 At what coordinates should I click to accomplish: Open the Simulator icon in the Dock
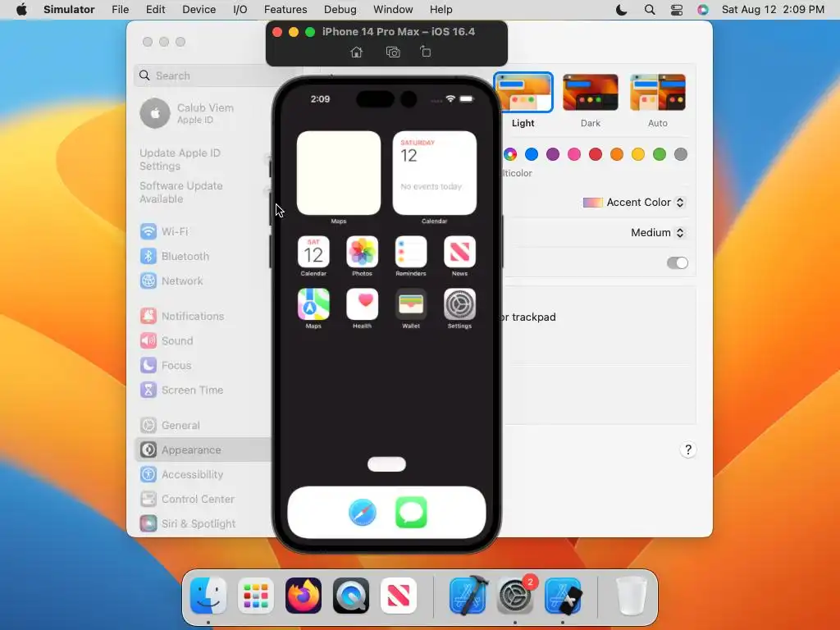pos(563,596)
